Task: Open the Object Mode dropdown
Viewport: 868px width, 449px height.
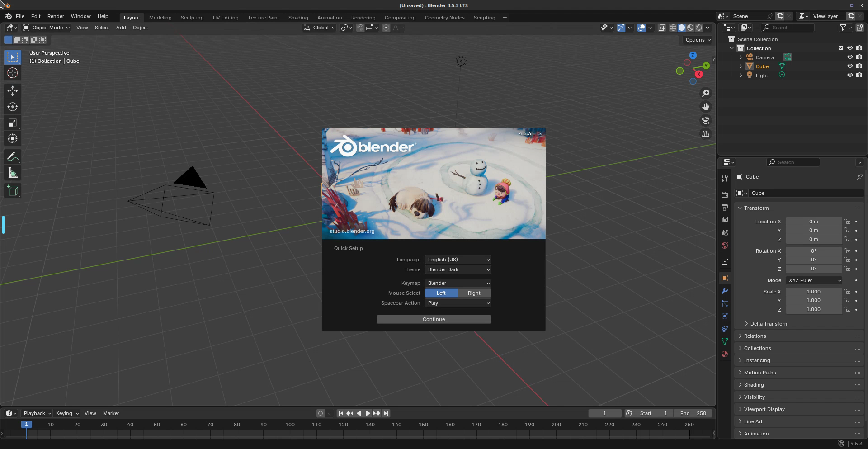Action: tap(47, 28)
